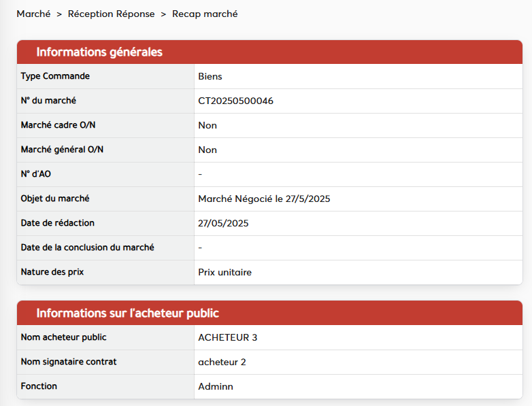Image resolution: width=532 pixels, height=406 pixels.
Task: Select the Objet du marché value text
Action: 264,199
